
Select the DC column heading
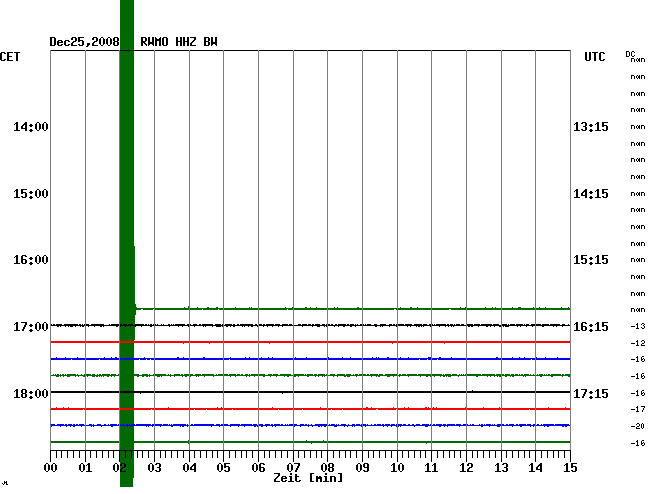630,54
